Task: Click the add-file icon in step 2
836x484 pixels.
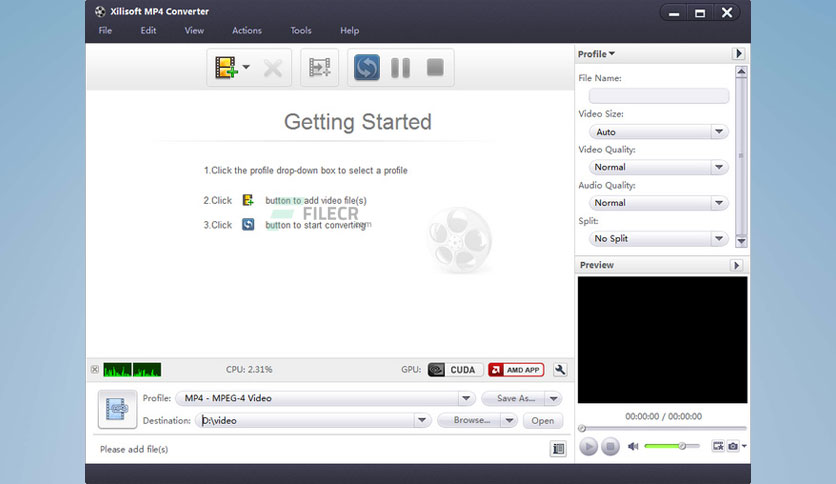Action: (248, 200)
